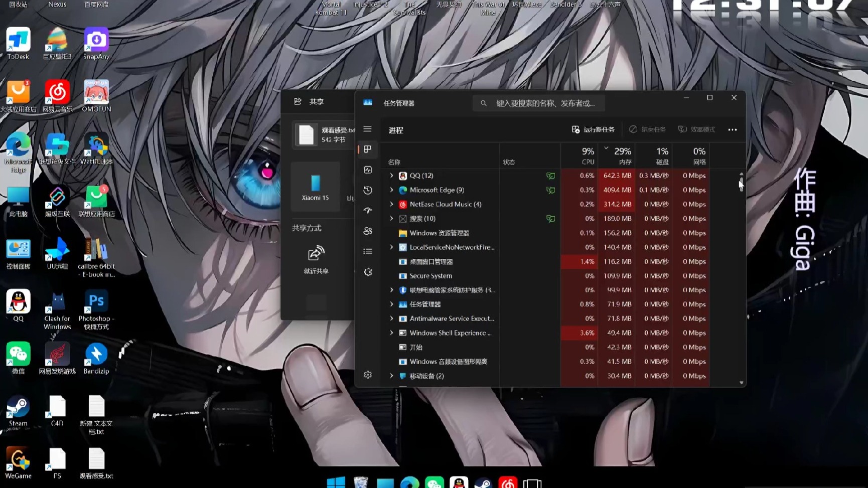Screen dimensions: 868x488
Task: Click the 642.3 MB memory value for QQ
Action: point(617,176)
